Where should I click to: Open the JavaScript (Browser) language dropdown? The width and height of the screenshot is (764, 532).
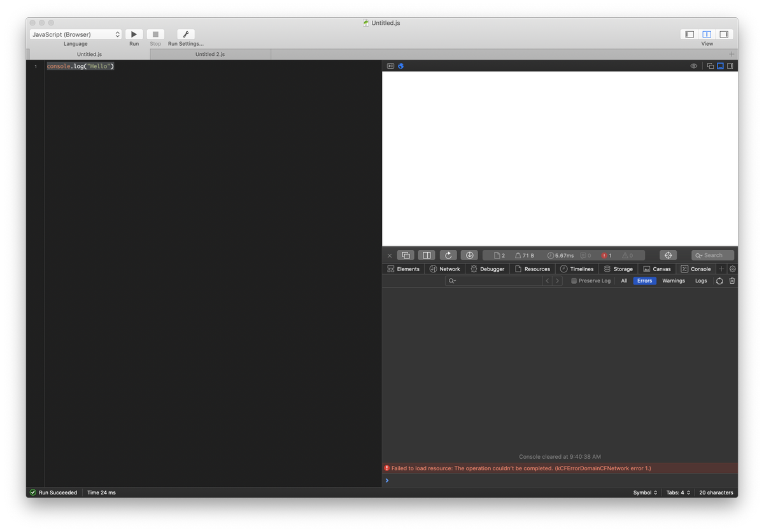(x=76, y=34)
